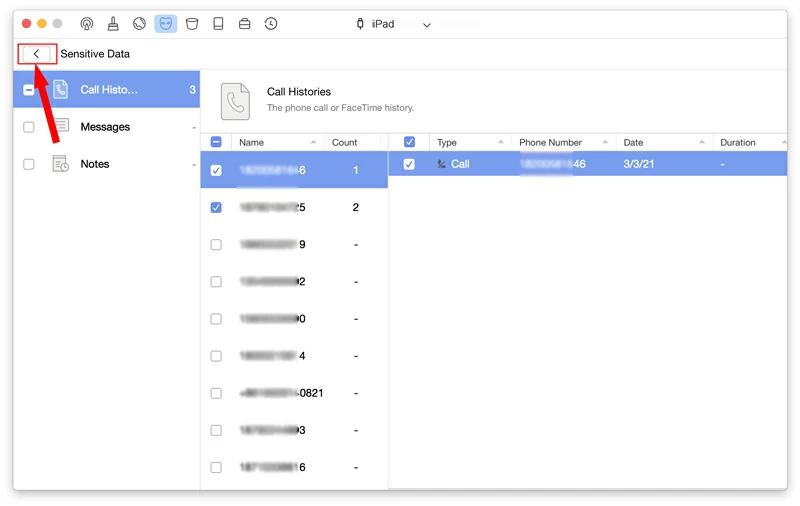
Task: Toggle select-all checkbox in Name column header
Action: (216, 143)
